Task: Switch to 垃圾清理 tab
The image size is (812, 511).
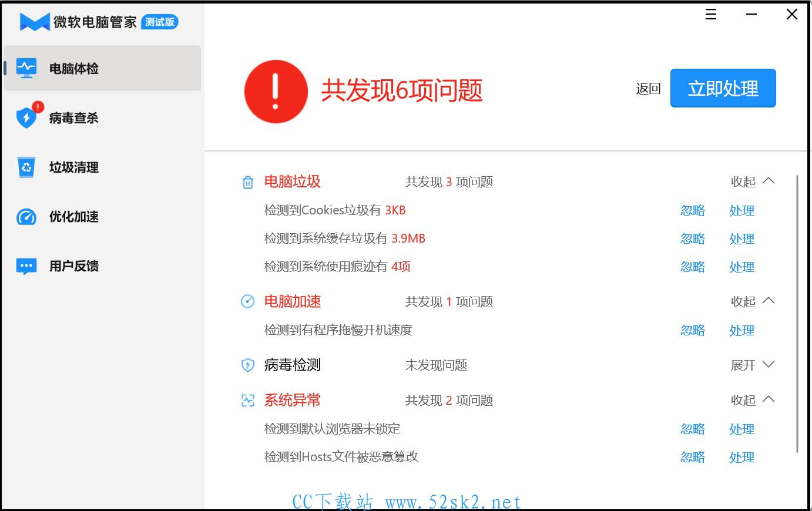Action: (102, 167)
